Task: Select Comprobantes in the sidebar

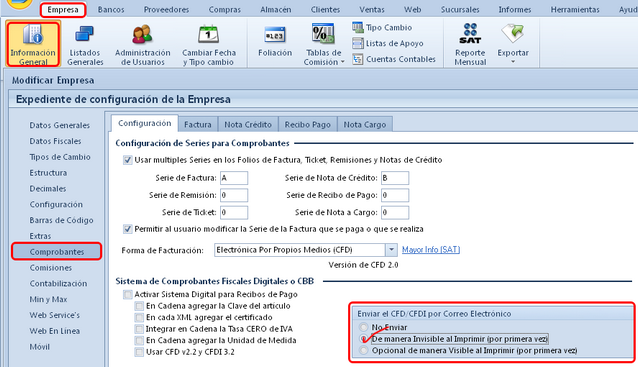Action: (57, 251)
